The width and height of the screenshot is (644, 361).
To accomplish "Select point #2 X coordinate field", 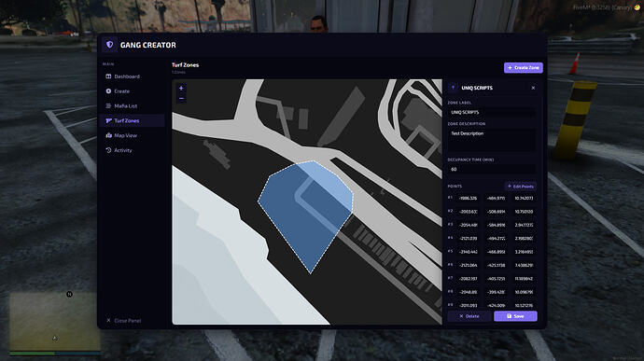I will 468,212.
